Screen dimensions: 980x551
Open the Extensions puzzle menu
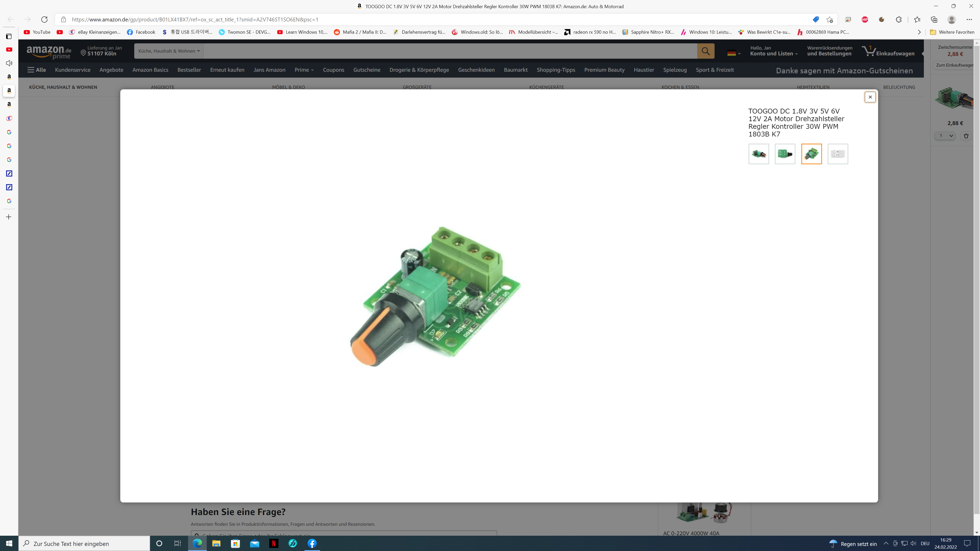(899, 19)
